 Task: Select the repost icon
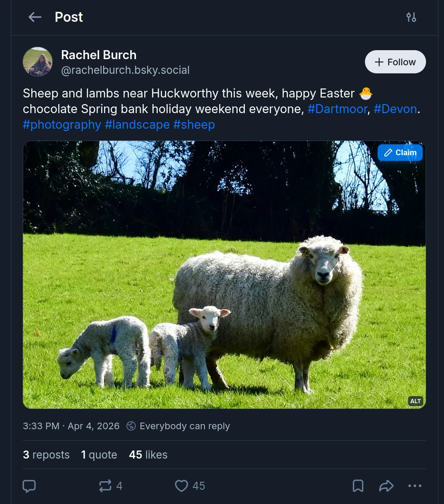coord(105,486)
